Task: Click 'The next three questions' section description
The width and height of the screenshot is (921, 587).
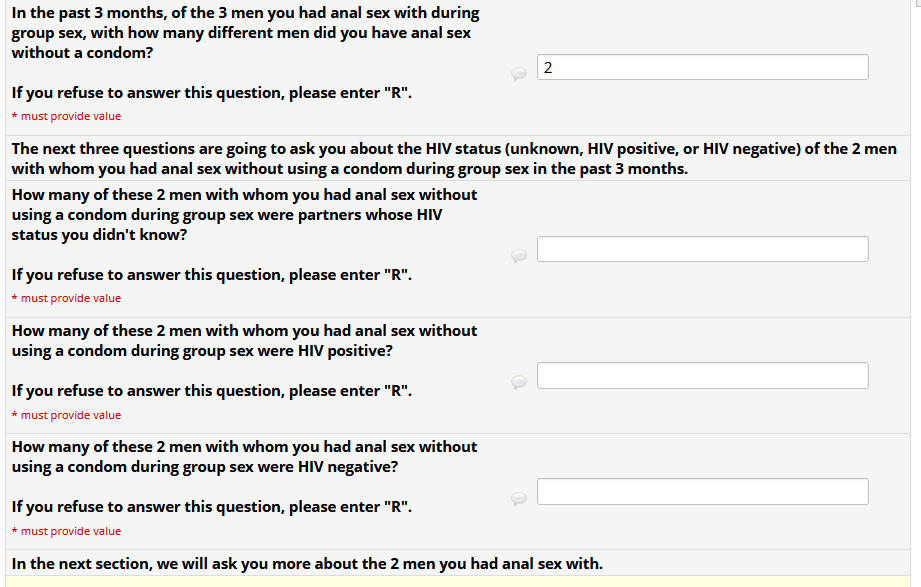Action: click(454, 158)
